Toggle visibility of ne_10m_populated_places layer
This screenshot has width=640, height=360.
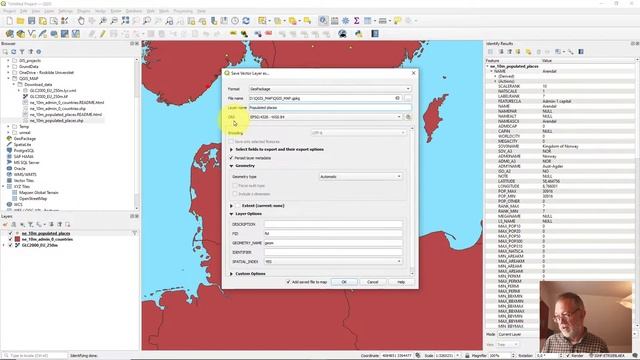(11, 233)
